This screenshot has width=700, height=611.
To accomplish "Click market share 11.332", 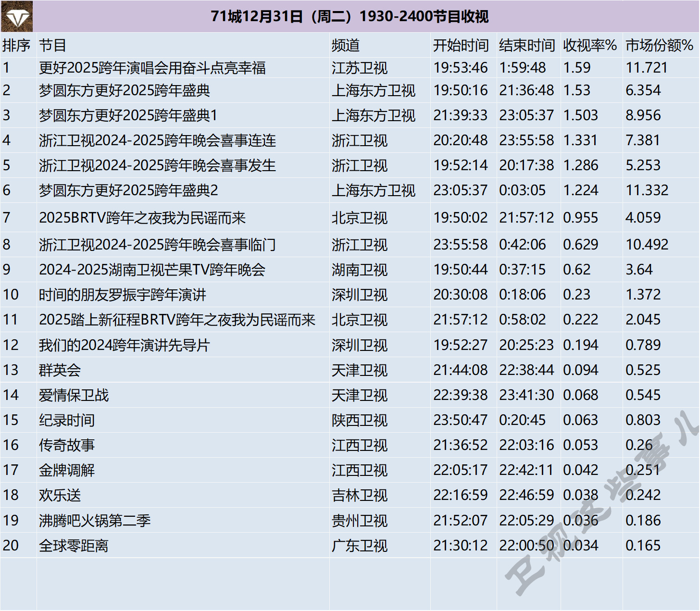I will pyautogui.click(x=647, y=190).
